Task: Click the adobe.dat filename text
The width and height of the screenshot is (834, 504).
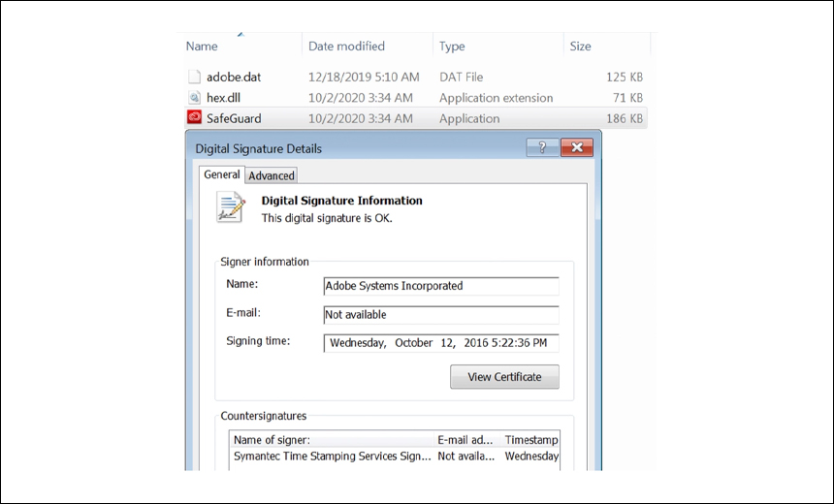Action: coord(234,78)
